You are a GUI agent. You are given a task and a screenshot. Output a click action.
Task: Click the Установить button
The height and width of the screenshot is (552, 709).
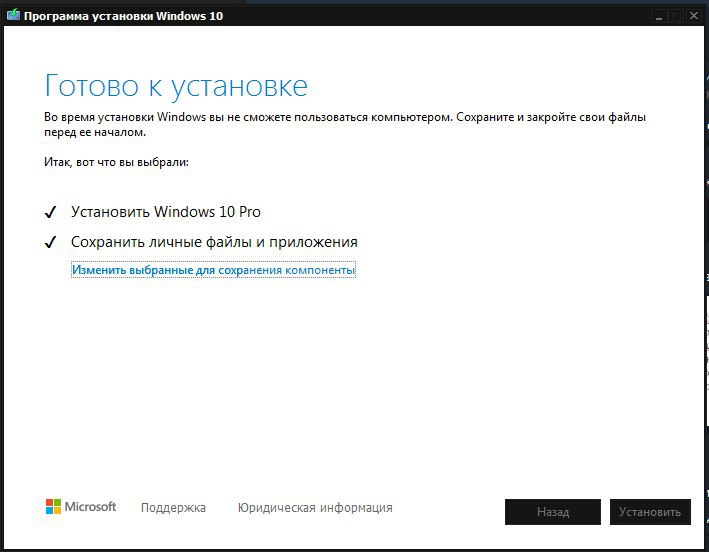(x=650, y=512)
